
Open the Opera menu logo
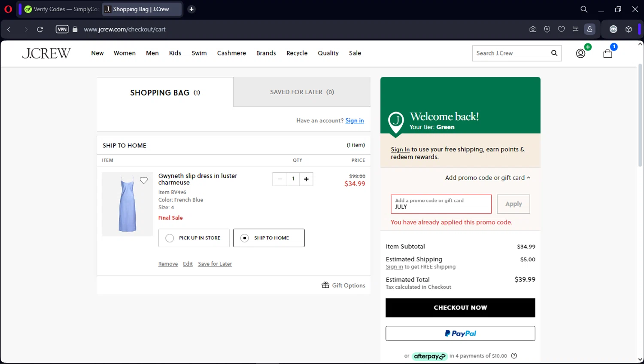pos(8,9)
